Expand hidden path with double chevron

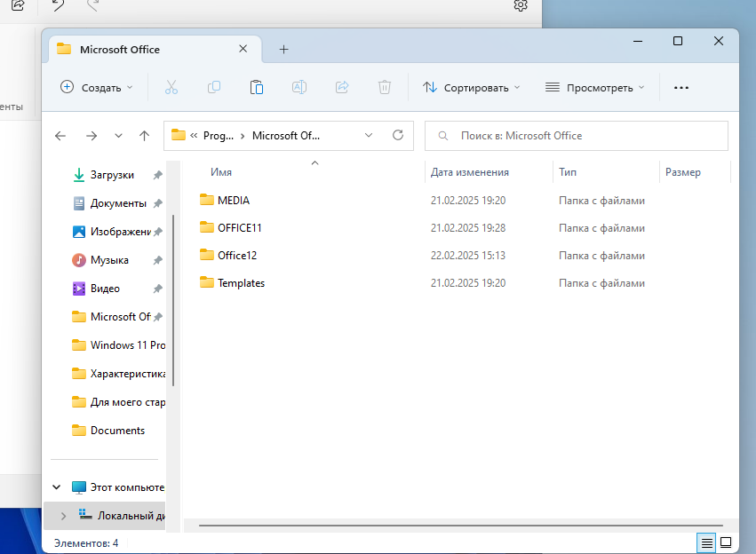194,135
